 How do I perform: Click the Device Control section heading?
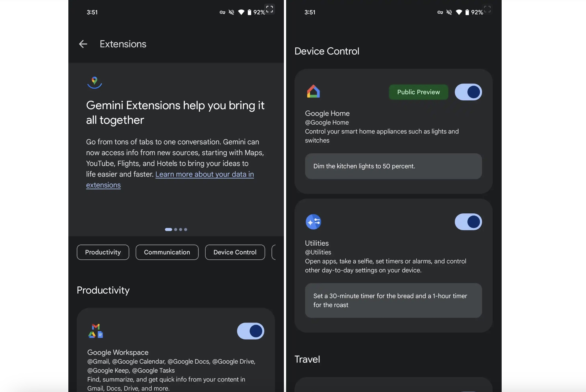click(x=327, y=51)
